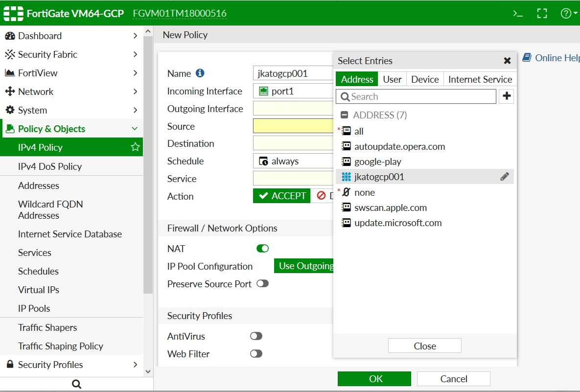The height and width of the screenshot is (392, 580).
Task: Open the help dropdown arrow
Action: pyautogui.click(x=576, y=13)
